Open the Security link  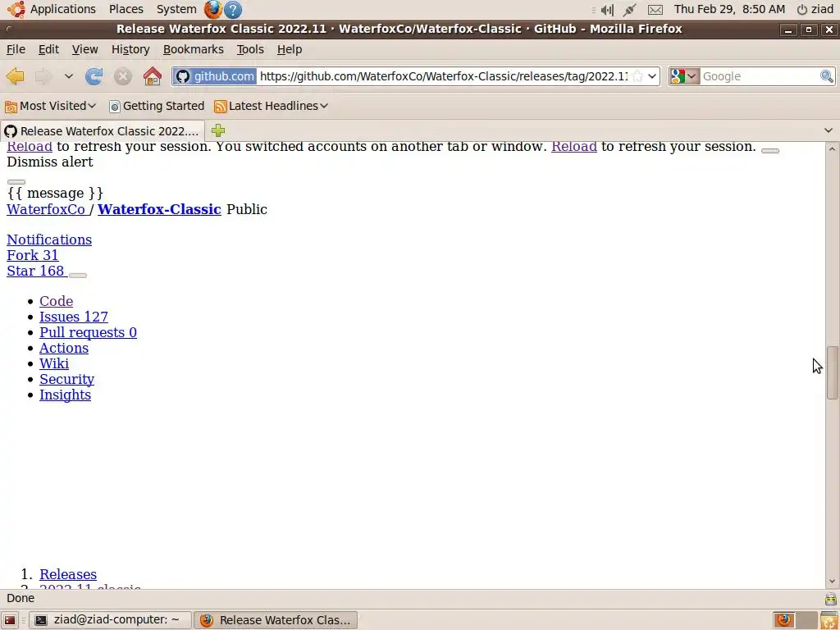(67, 379)
